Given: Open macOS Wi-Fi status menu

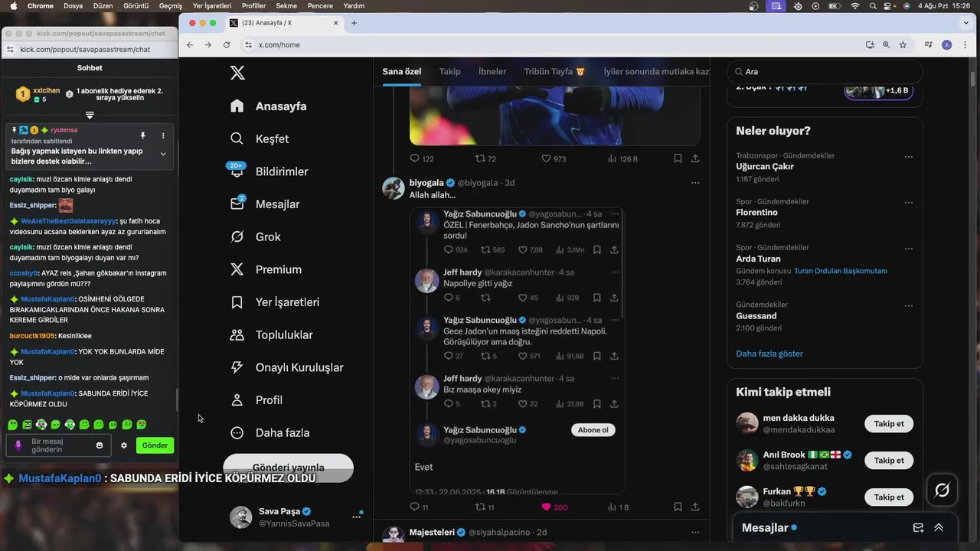Looking at the screenshot, I should coord(855,5).
